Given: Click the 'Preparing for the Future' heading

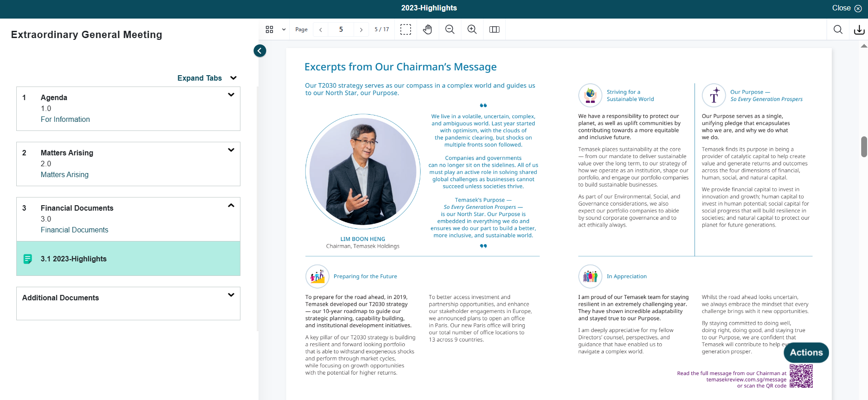Looking at the screenshot, I should pos(365,276).
